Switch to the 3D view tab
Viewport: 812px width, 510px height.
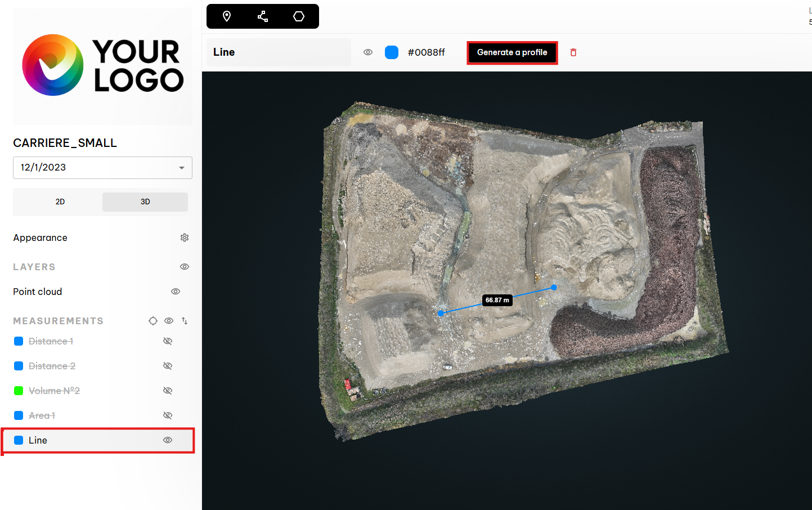pyautogui.click(x=145, y=202)
